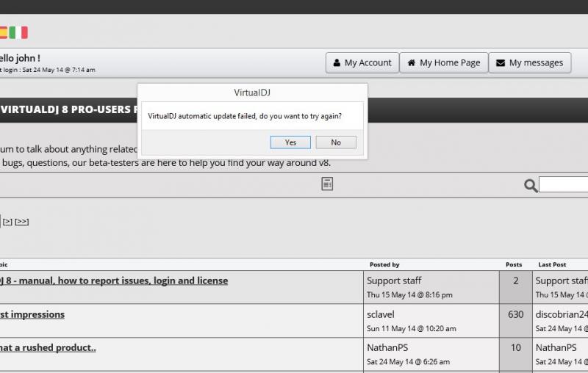Click No in the VirtualDJ dialog
The height and width of the screenshot is (373, 588).
coord(336,142)
